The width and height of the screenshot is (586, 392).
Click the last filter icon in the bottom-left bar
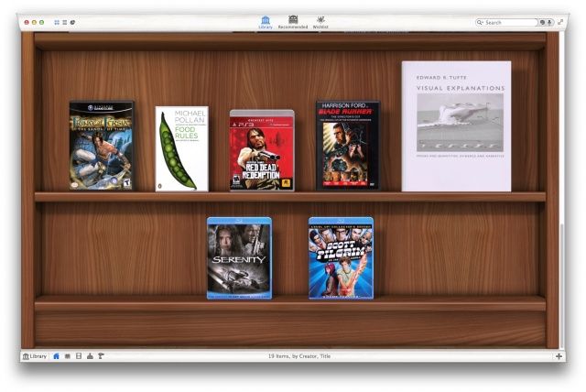pos(101,355)
